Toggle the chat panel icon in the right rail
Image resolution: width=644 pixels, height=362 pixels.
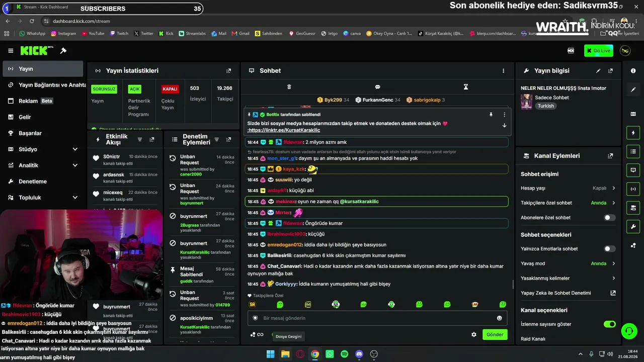pyautogui.click(x=633, y=170)
